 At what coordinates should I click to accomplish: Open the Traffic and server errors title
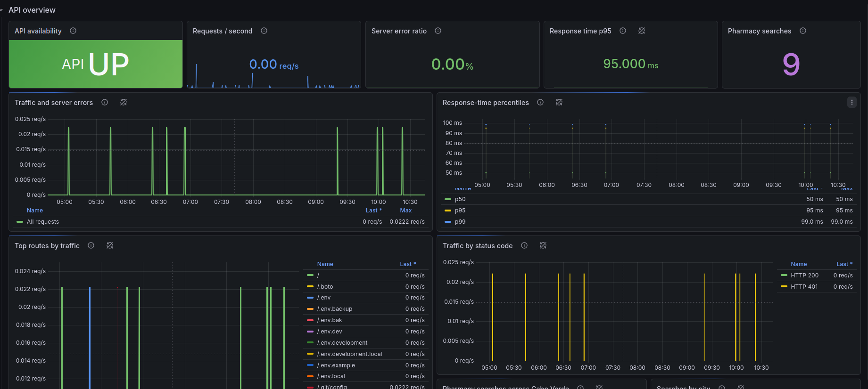pos(54,103)
